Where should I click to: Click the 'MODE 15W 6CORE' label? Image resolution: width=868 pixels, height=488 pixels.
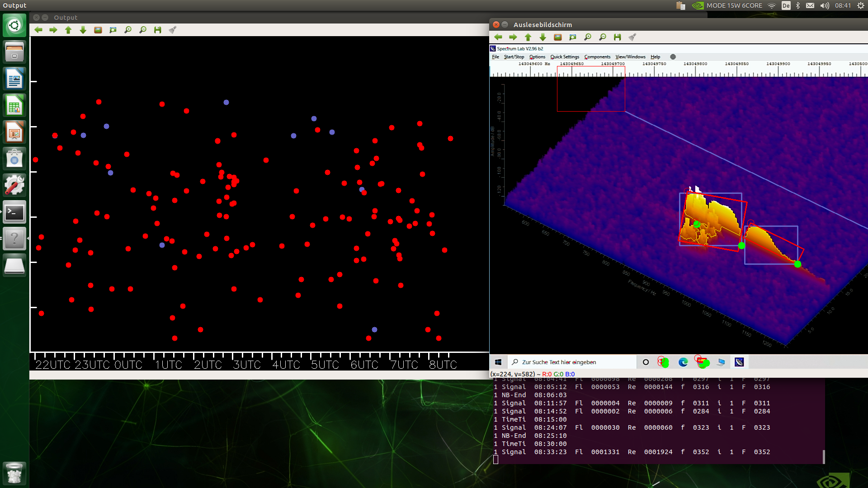734,5
